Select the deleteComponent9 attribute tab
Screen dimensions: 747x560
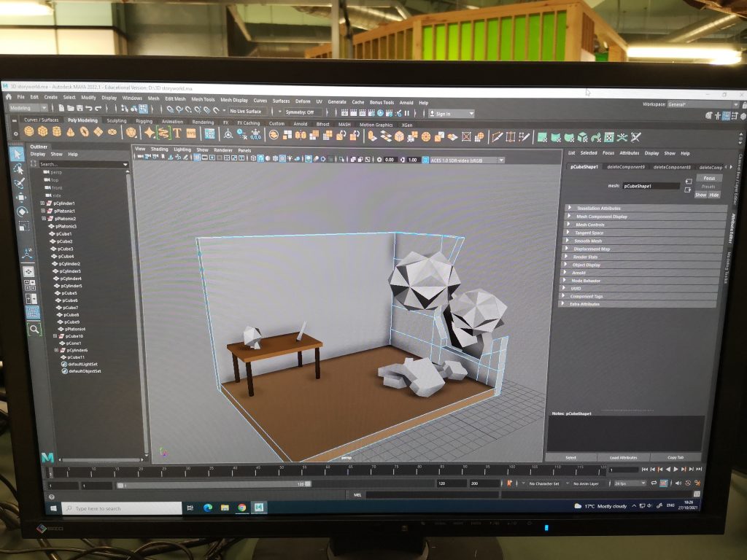click(625, 167)
